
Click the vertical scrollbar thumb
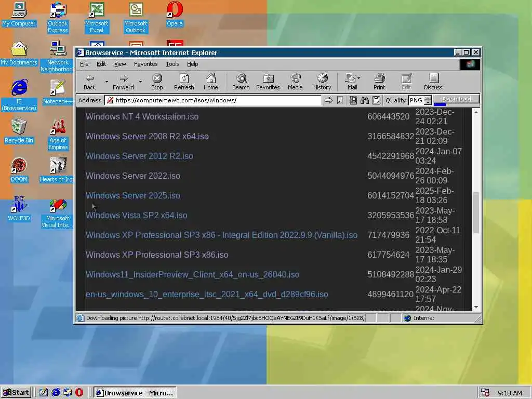click(476, 212)
